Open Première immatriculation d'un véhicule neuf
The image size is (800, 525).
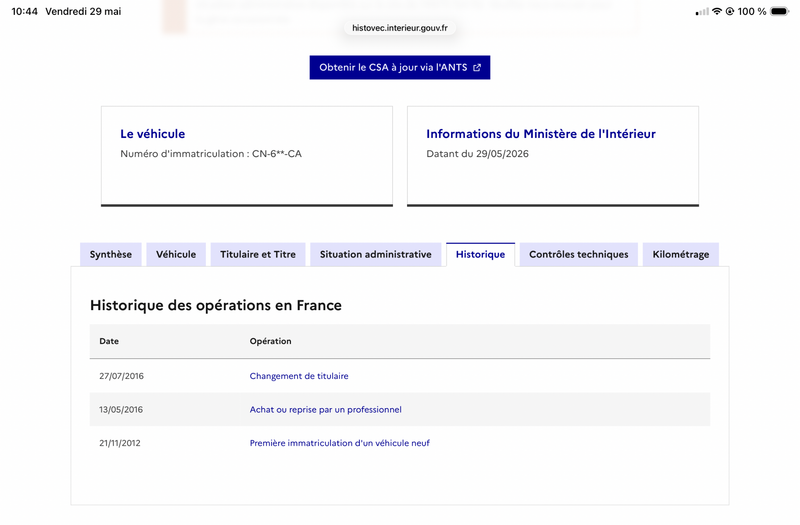pos(340,443)
